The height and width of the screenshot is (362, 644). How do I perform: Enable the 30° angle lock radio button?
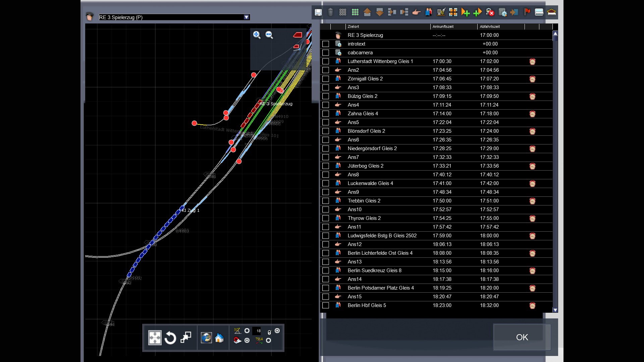pyautogui.click(x=247, y=331)
